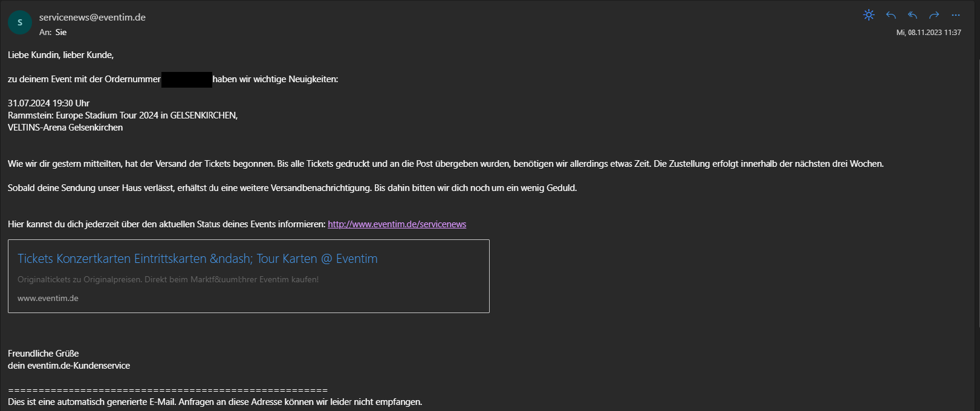Click the greeting 'Liebe Kundin, lieber Kunde,'
The height and width of the screenshot is (411, 980).
click(60, 55)
